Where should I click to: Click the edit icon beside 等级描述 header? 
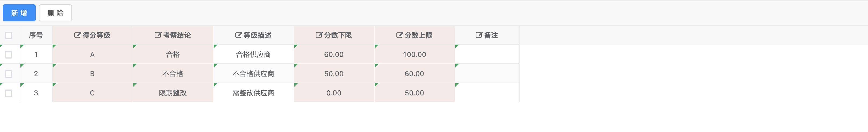click(239, 35)
